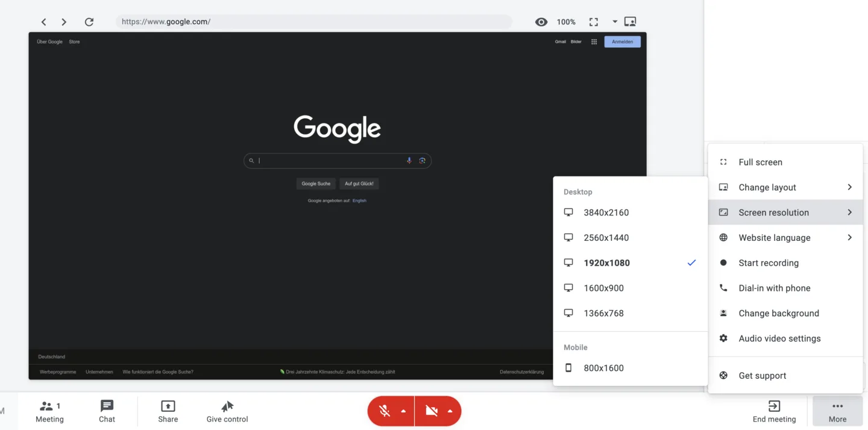Image resolution: width=868 pixels, height=430 pixels.
Task: Select the 3840x2160 resolution
Action: point(630,213)
